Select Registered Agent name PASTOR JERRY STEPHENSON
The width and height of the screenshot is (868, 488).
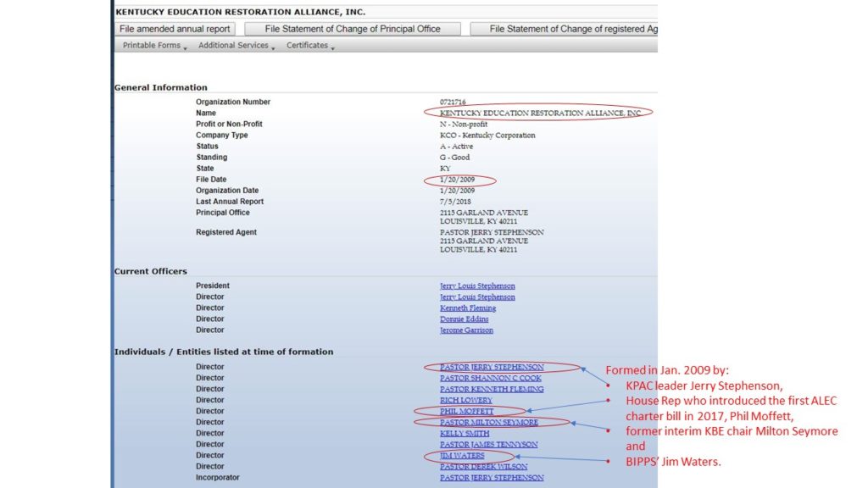pos(492,232)
